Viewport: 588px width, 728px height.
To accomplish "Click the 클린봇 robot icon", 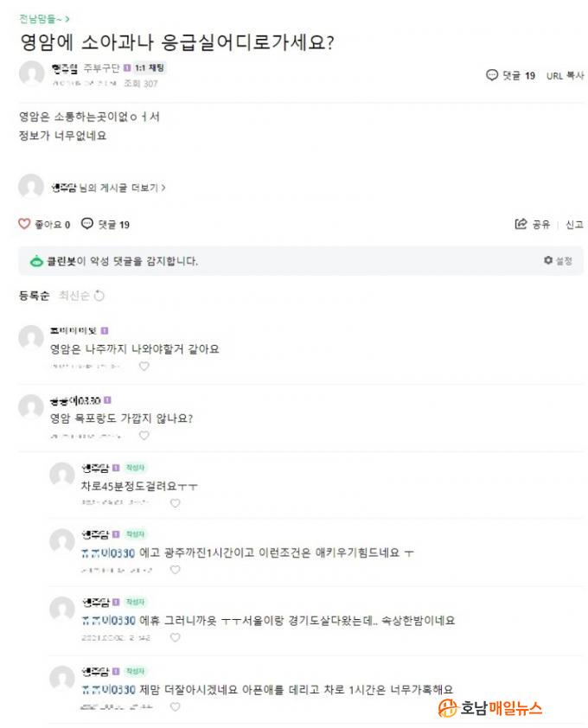I will point(36,261).
